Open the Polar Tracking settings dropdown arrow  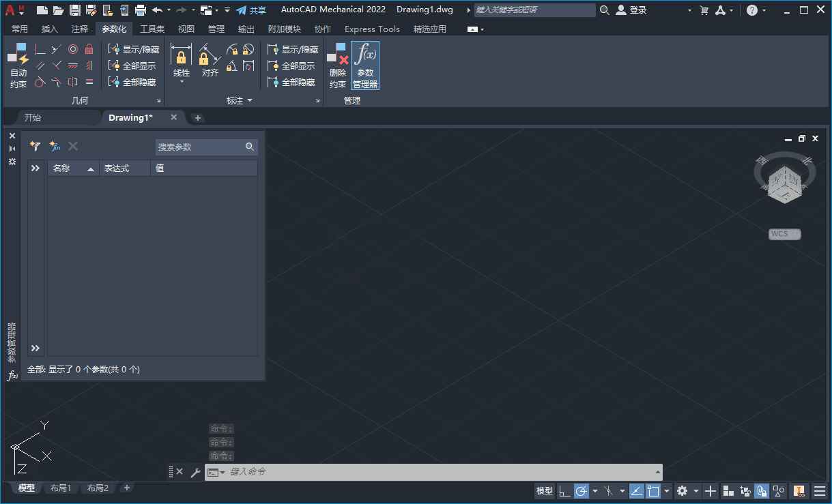[x=594, y=491]
